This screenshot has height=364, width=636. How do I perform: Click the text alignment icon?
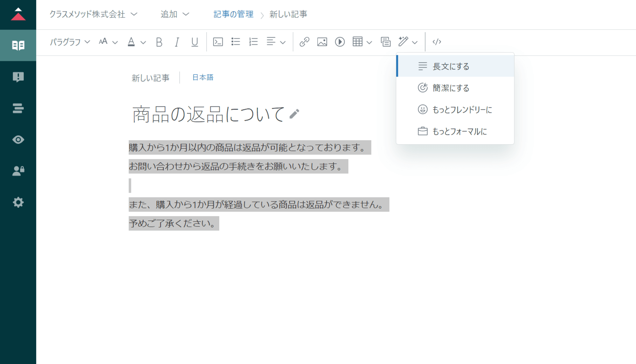[x=271, y=42]
